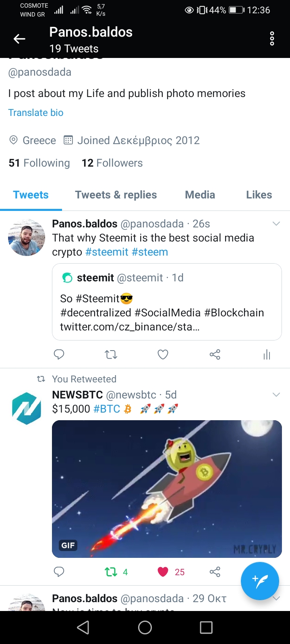Tap the Translate bio link
This screenshot has height=644, width=290.
(x=36, y=113)
